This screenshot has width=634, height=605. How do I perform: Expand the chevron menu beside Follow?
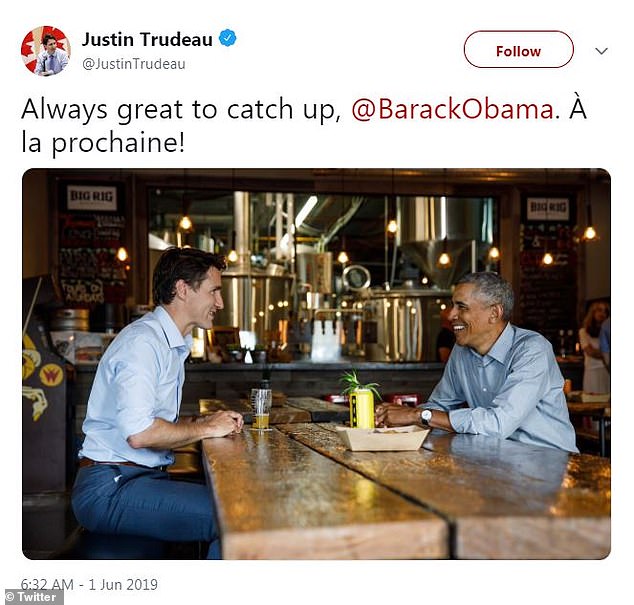click(602, 51)
